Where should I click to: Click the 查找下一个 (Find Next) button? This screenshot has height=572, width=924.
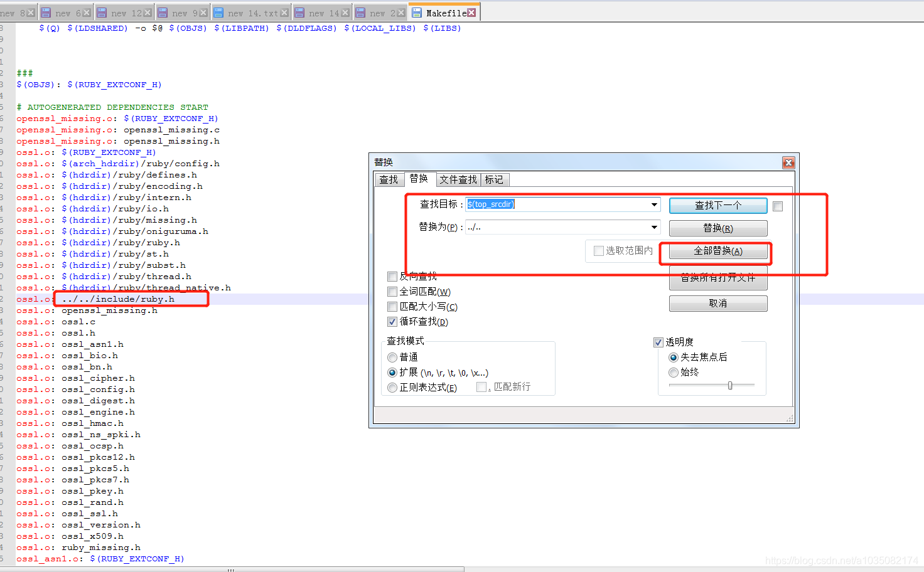point(718,205)
